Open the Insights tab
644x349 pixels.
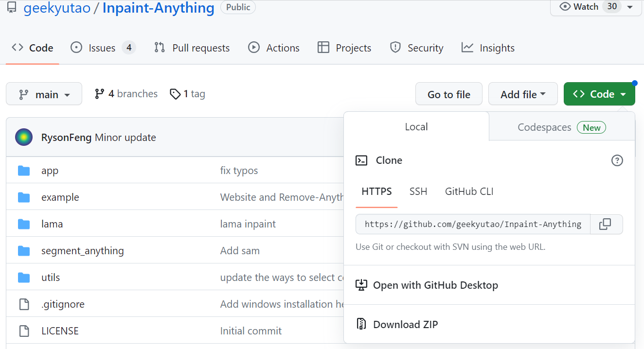[x=488, y=48]
